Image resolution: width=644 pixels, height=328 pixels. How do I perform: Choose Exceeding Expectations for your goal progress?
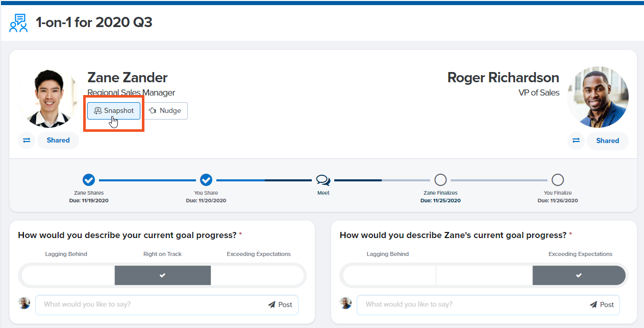tap(258, 275)
